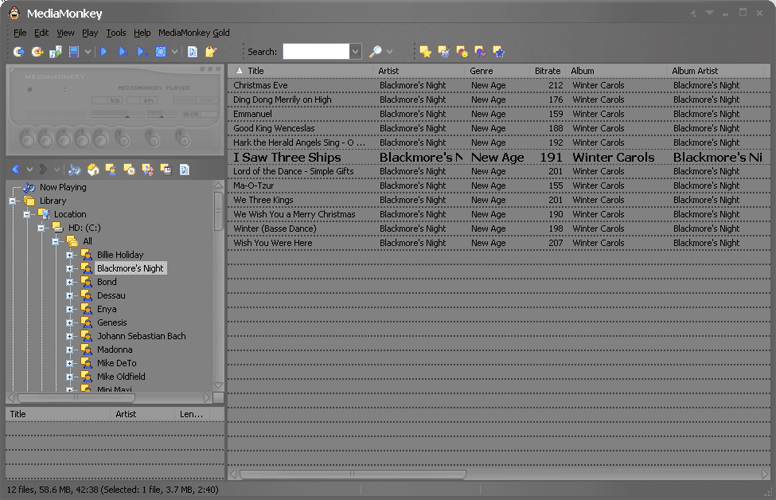Click the folder with blue star icon

[498, 51]
